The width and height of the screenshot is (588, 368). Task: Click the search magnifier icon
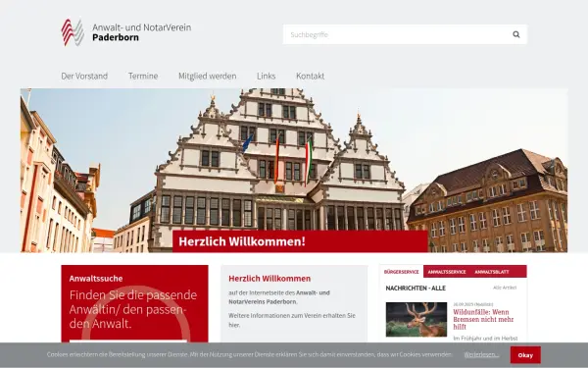click(516, 34)
